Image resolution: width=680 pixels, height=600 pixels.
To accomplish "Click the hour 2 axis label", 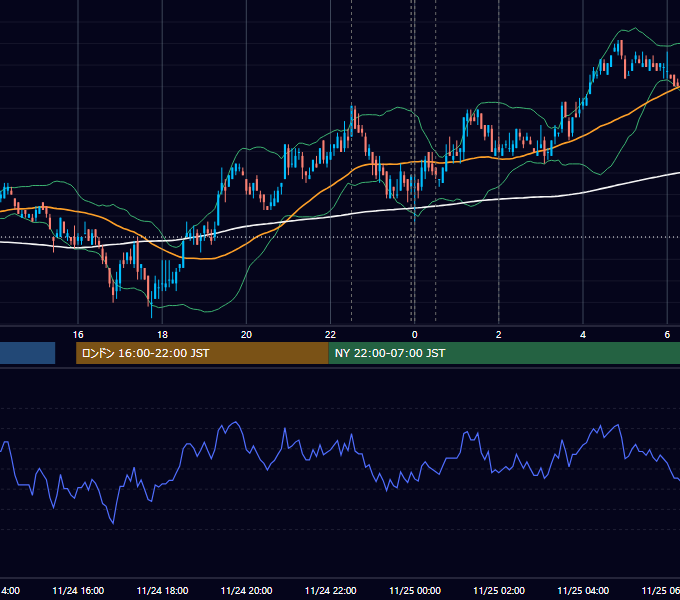I will 499,334.
